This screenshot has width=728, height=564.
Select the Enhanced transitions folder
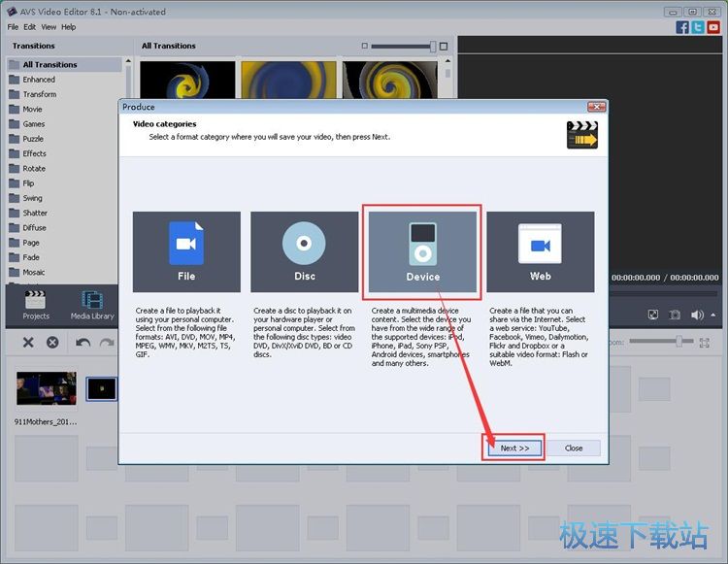39,80
